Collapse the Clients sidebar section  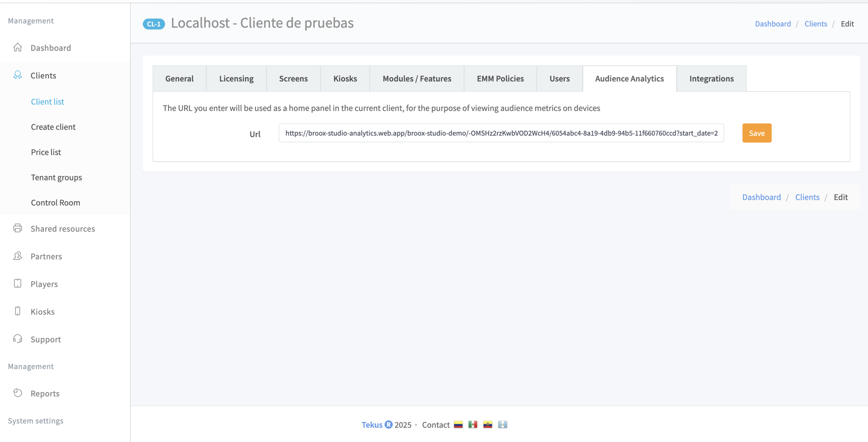[x=43, y=76]
